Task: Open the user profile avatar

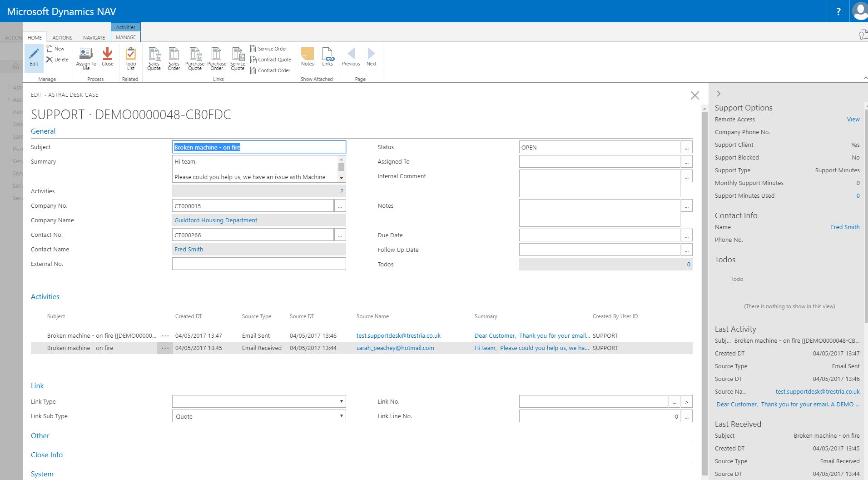Action: pyautogui.click(x=859, y=11)
